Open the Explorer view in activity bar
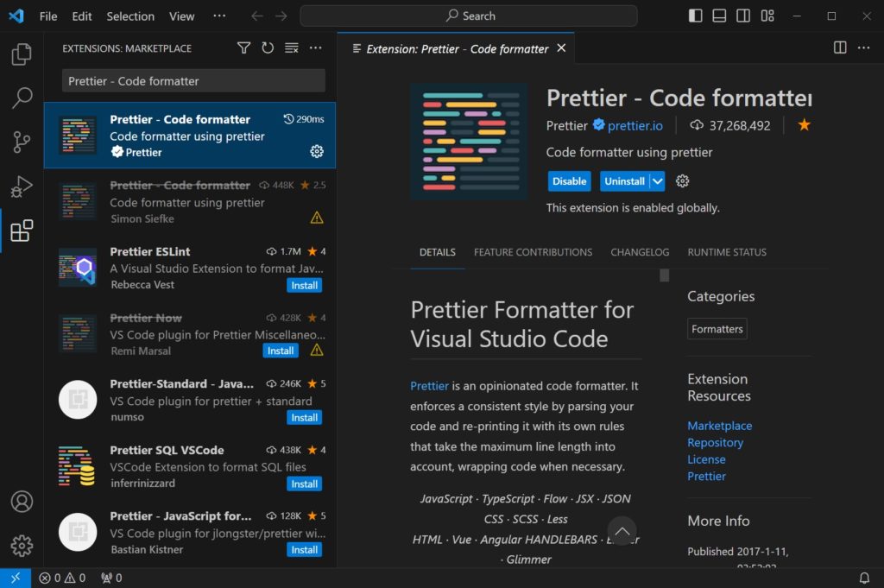The image size is (884, 588). click(x=22, y=54)
